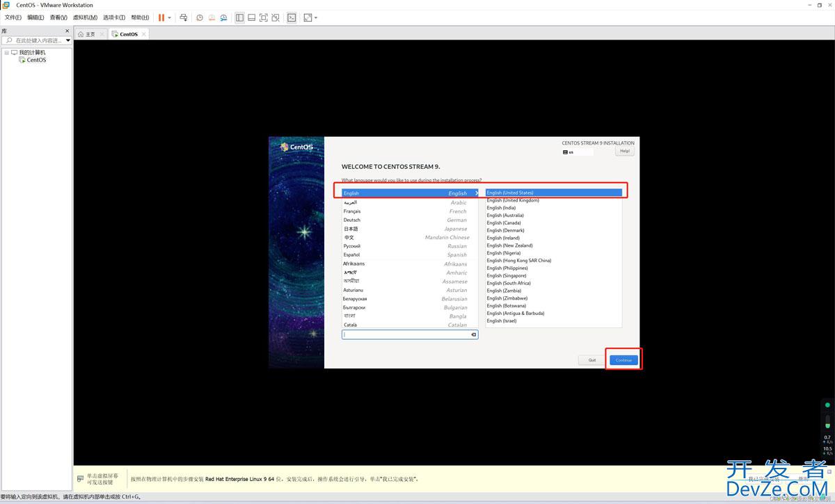
Task: Choose the English (Canada) locale
Action: tap(553, 223)
